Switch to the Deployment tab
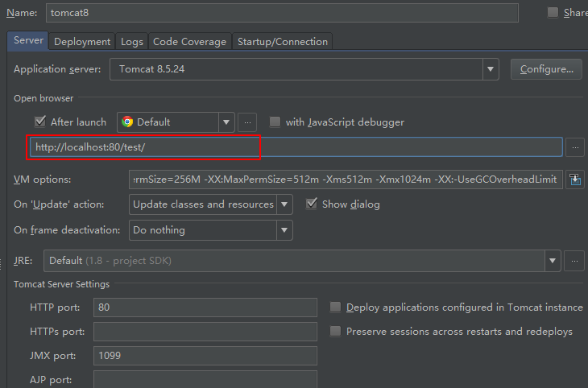This screenshot has width=588, height=388. pyautogui.click(x=82, y=42)
